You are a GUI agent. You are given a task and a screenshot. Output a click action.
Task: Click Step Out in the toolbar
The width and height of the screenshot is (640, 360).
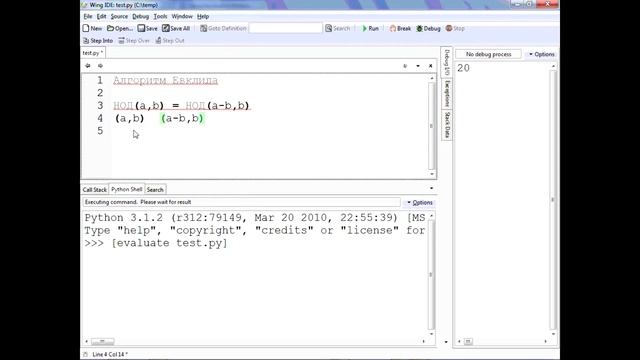[170, 40]
